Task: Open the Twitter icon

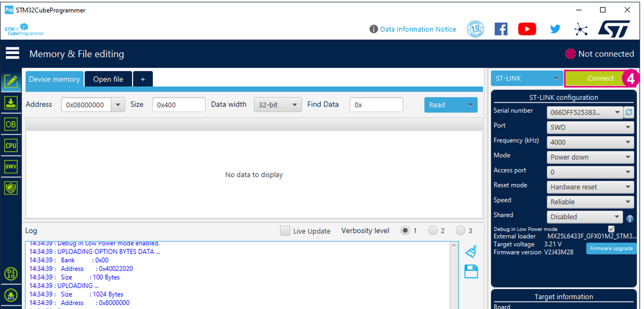Action: click(x=555, y=29)
